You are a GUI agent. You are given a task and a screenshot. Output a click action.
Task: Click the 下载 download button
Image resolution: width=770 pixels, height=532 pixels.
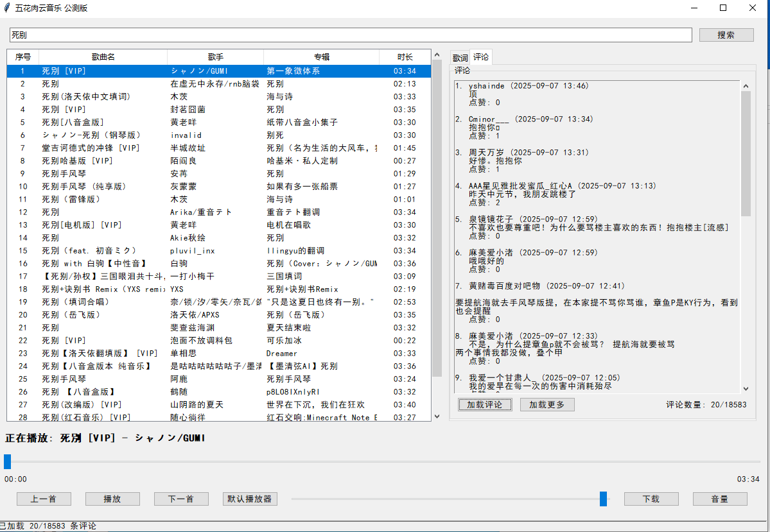(x=651, y=499)
